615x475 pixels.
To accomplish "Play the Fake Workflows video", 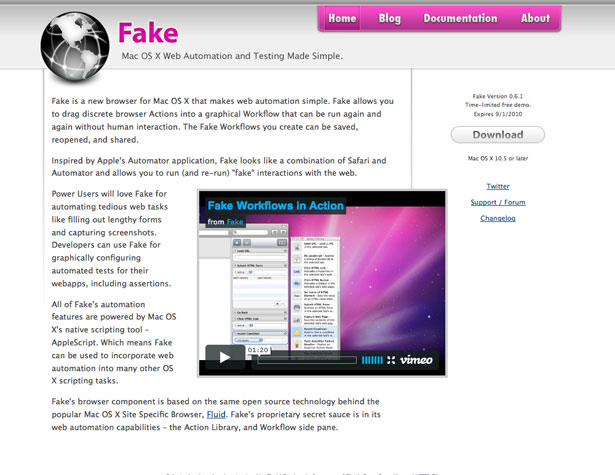I will tap(225, 357).
